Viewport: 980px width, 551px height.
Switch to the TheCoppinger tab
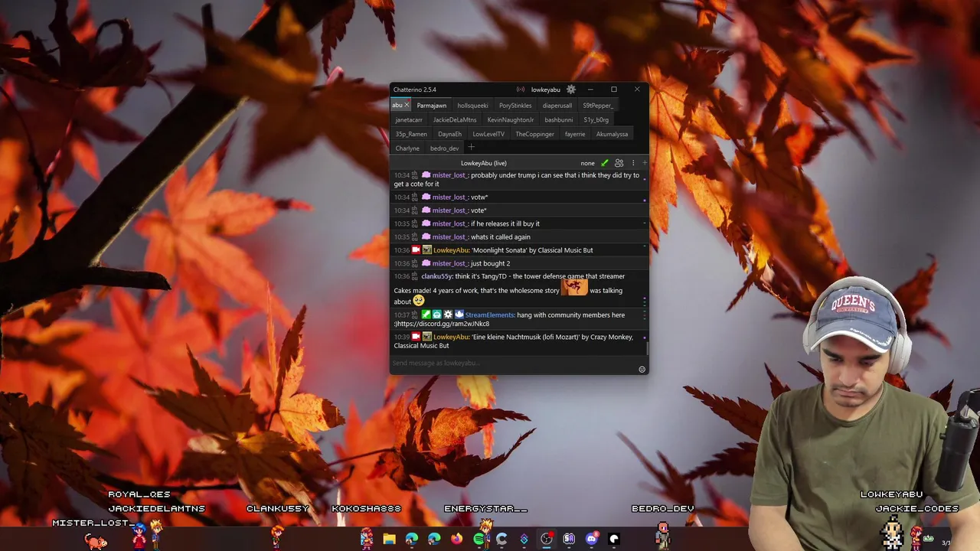(534, 134)
